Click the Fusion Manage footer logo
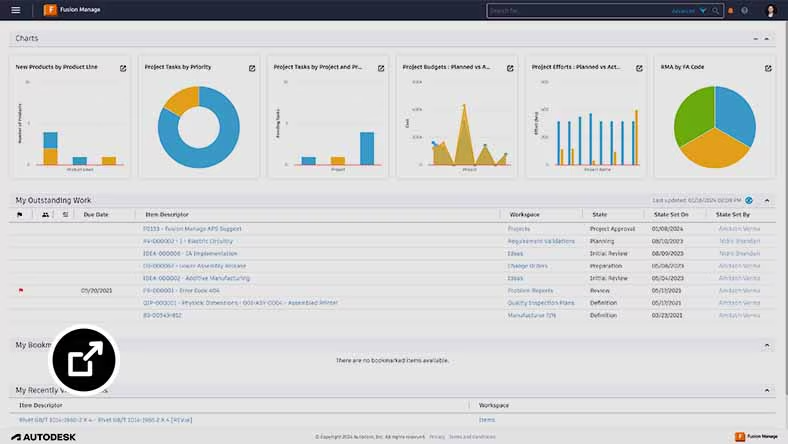 tap(756, 436)
